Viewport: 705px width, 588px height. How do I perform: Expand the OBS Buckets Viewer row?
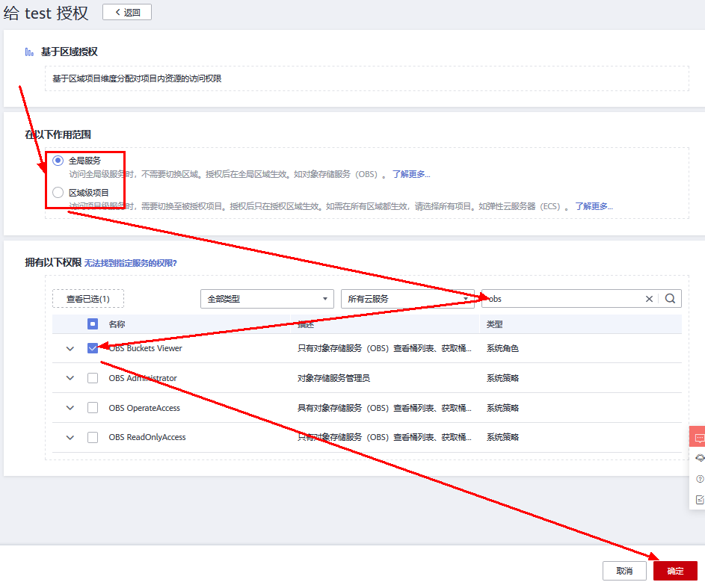(x=70, y=349)
